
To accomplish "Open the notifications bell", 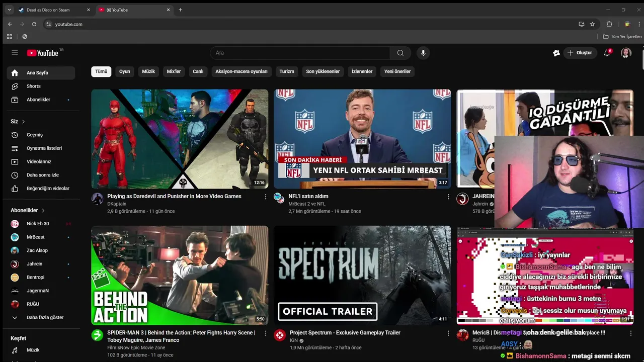I will (x=607, y=53).
